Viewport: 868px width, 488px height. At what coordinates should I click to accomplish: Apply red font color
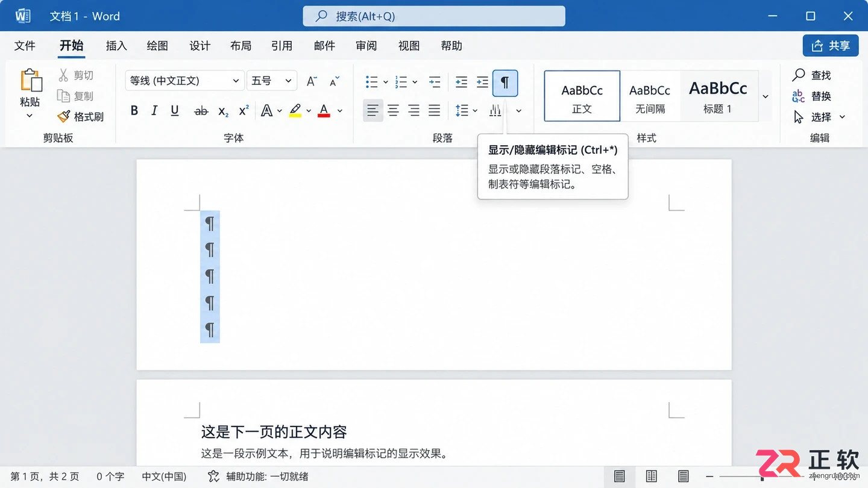click(324, 111)
